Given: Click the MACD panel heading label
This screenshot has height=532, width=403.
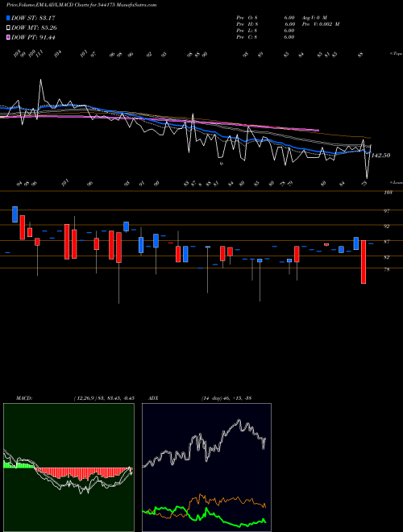Looking at the screenshot, I should pos(23,398).
